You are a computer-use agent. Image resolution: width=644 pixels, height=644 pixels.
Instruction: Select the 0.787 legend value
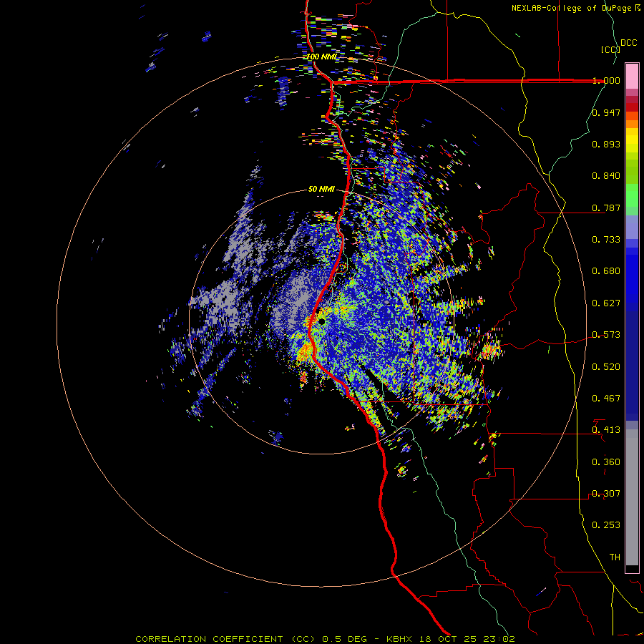click(x=606, y=208)
